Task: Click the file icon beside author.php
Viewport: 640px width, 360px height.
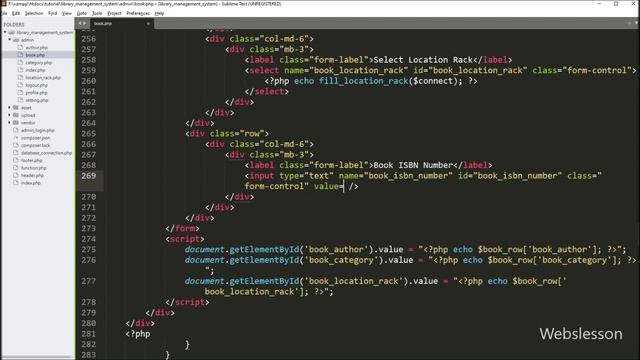Action: [x=20, y=48]
